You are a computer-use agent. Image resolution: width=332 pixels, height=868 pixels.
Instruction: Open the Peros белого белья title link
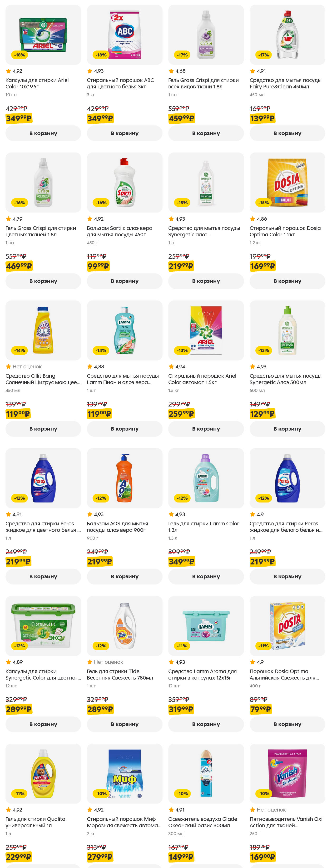(x=286, y=527)
